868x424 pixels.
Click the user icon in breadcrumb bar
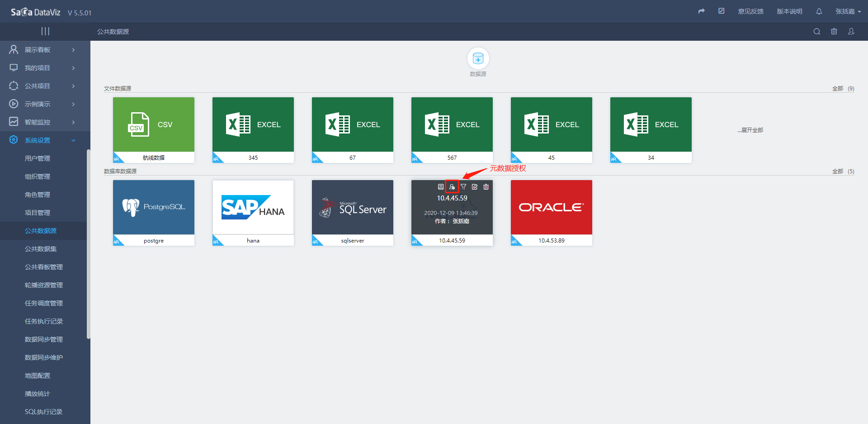(851, 31)
